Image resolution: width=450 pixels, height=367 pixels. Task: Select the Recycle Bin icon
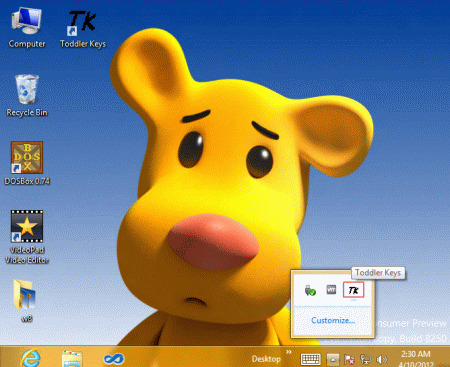point(27,96)
